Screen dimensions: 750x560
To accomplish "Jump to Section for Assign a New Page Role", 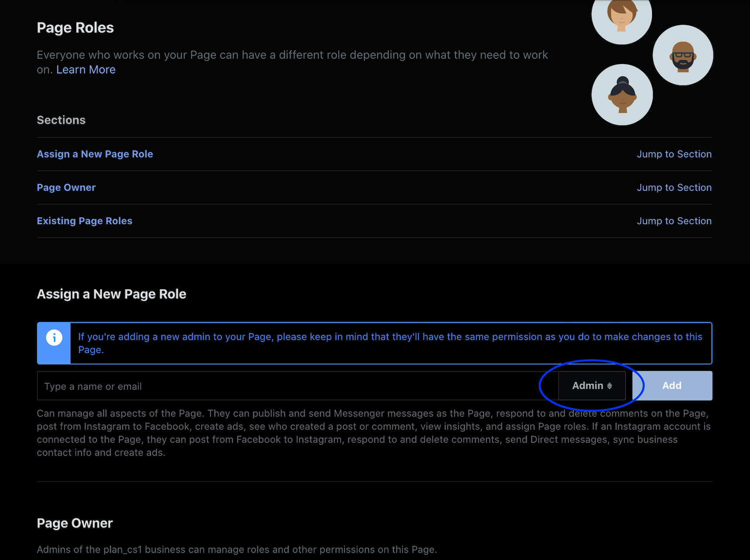I will pos(674,154).
